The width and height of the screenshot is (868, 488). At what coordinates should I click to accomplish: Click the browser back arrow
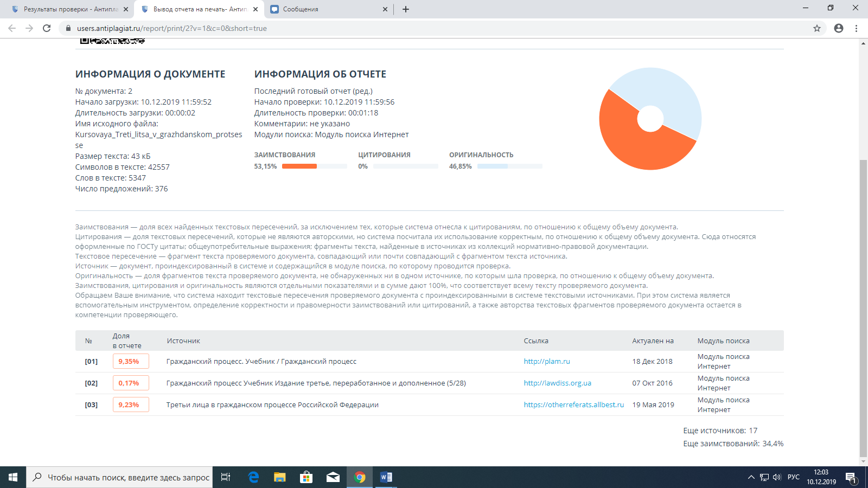point(12,28)
